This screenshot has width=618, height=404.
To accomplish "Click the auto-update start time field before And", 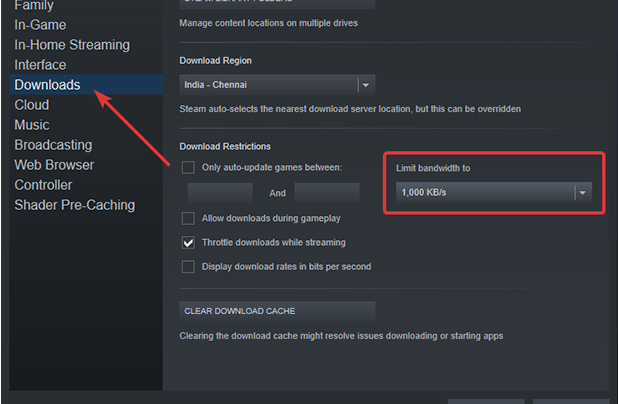I will coord(220,193).
